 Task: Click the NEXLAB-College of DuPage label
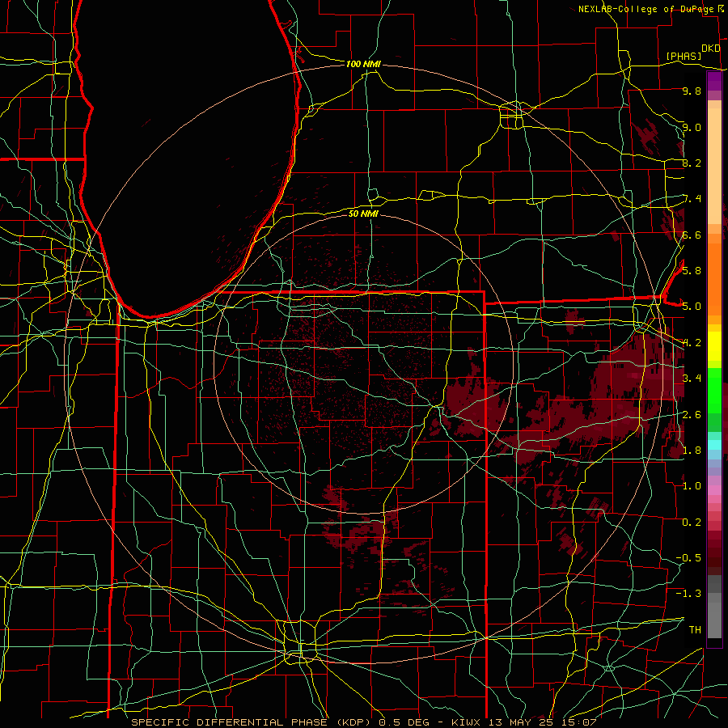click(645, 9)
